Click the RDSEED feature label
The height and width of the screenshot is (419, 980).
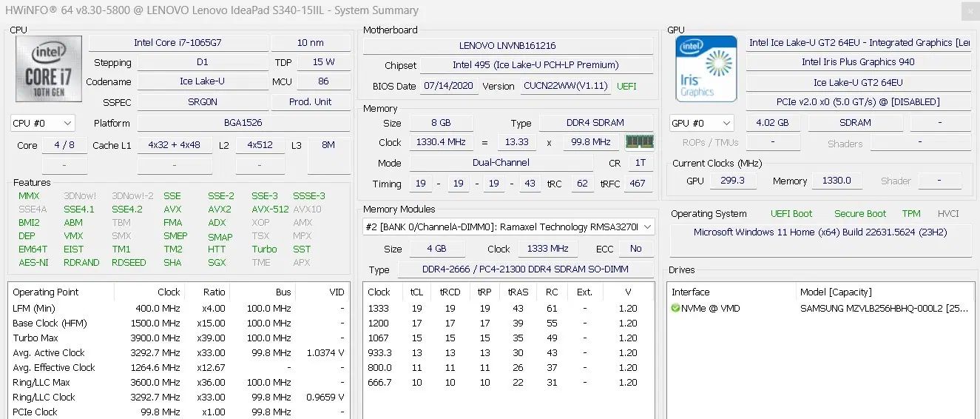(129, 263)
